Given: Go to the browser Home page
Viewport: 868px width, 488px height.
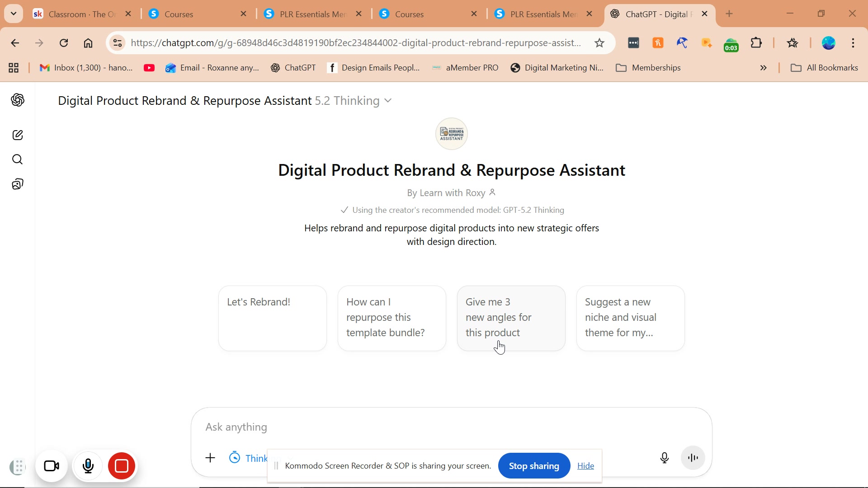Looking at the screenshot, I should (88, 43).
